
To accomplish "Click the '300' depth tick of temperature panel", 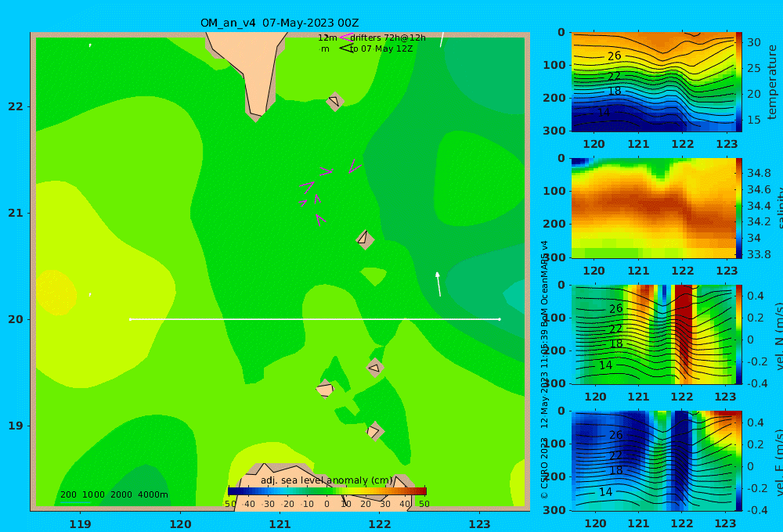I will click(554, 130).
